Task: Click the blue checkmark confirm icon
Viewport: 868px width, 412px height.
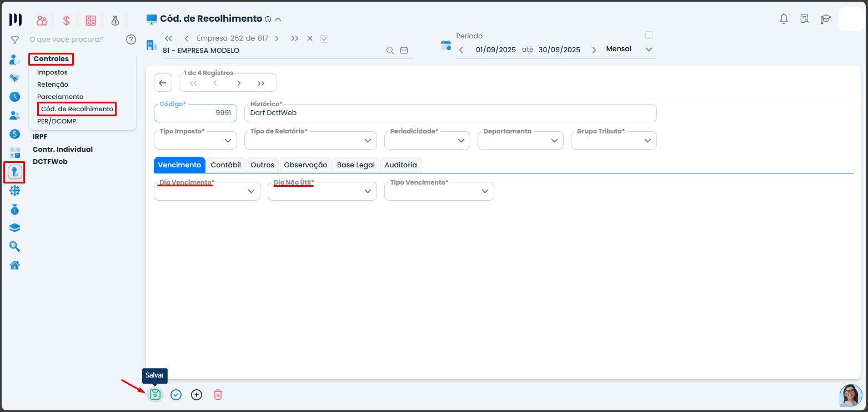Action: pos(176,395)
